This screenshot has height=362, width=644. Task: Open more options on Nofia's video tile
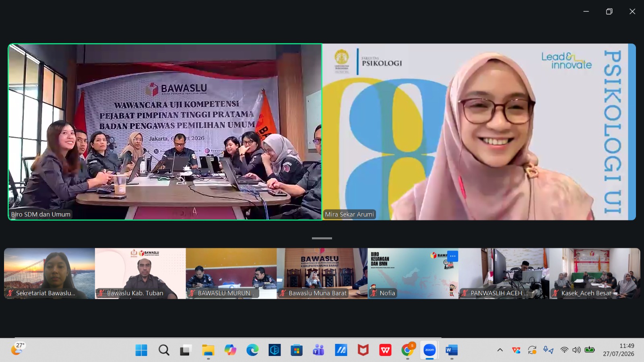[x=453, y=256]
